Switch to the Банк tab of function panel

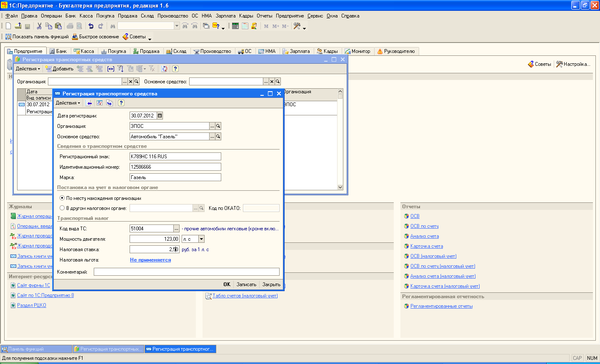click(58, 51)
